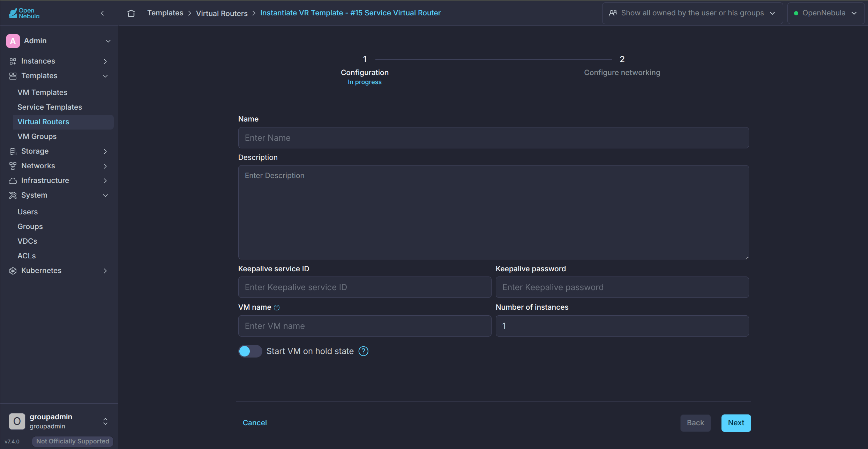Click the OpenNebula logo
Screen dimensions: 868x449
[x=24, y=13]
